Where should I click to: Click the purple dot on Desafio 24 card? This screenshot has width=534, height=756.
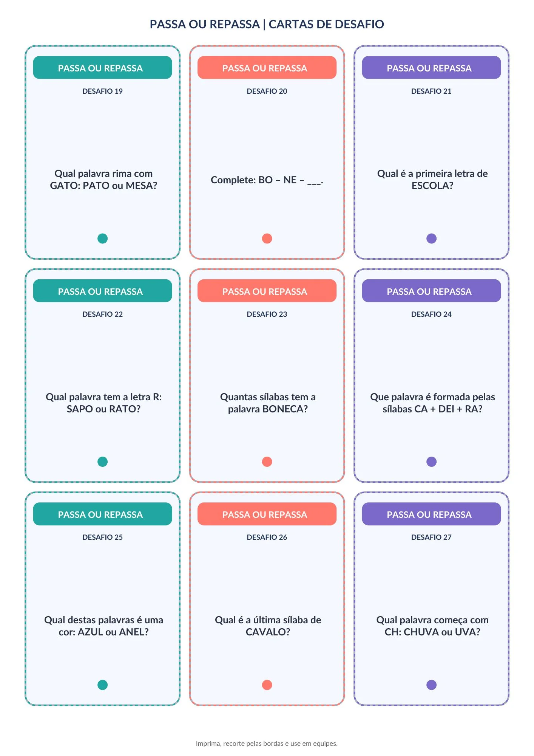coord(431,462)
